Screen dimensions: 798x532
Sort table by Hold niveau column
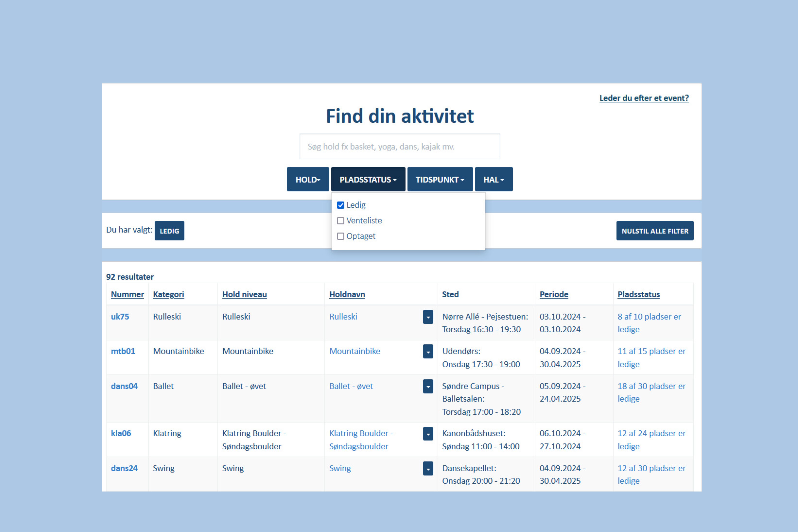(x=244, y=294)
